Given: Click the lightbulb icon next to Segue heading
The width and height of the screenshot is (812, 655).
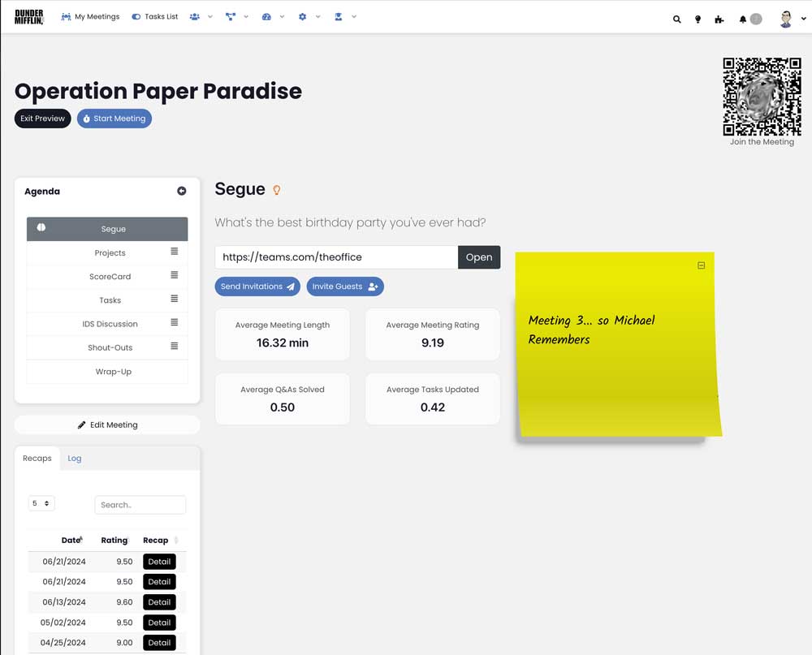Looking at the screenshot, I should click(x=276, y=189).
